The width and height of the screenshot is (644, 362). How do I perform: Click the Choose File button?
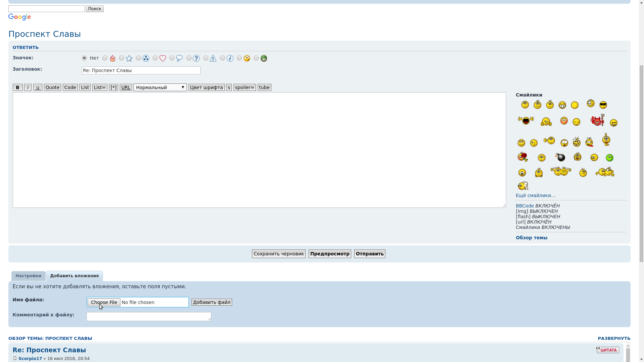[x=104, y=302]
